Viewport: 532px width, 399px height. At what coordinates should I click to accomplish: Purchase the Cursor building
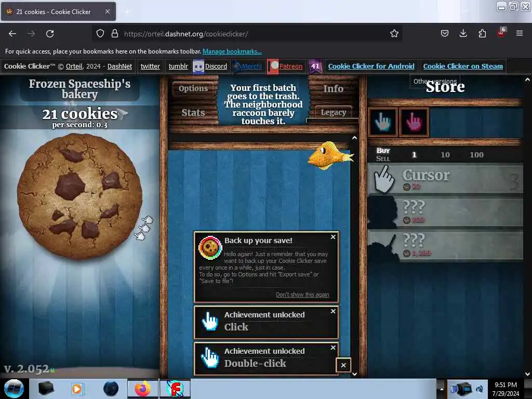click(445, 179)
